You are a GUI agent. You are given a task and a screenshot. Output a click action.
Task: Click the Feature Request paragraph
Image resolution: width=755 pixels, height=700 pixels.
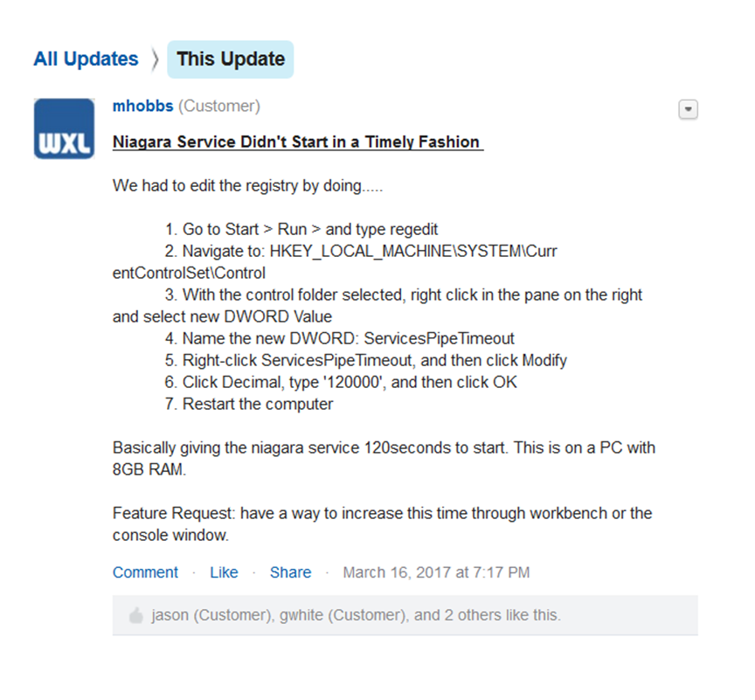click(x=382, y=523)
